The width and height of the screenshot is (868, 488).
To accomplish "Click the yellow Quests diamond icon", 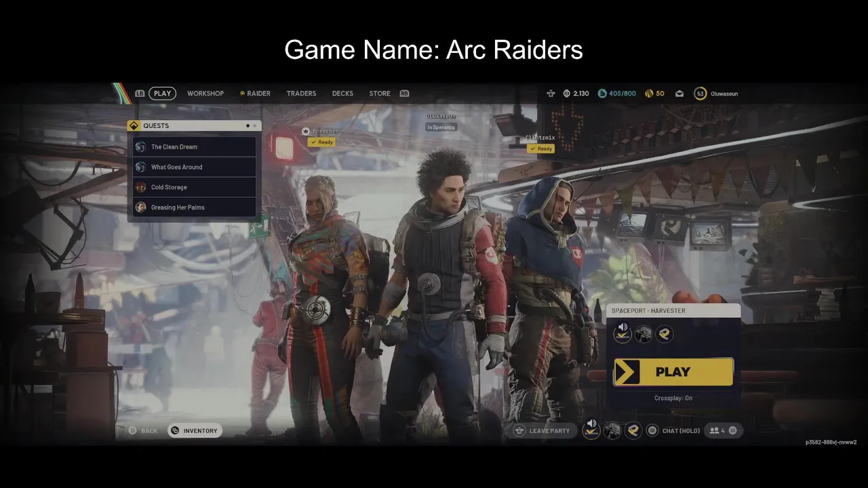I will [x=134, y=125].
